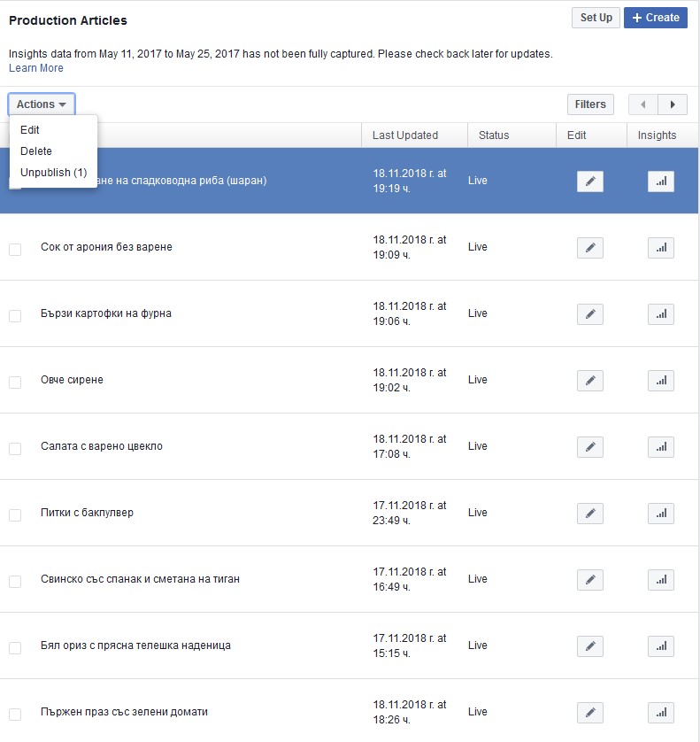Image resolution: width=700 pixels, height=742 pixels.
Task: Open article Свинско със спанак и сметана на тиган
Action: pos(140,579)
